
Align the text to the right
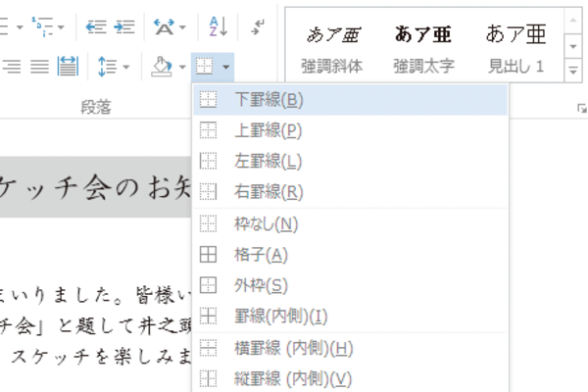point(12,67)
